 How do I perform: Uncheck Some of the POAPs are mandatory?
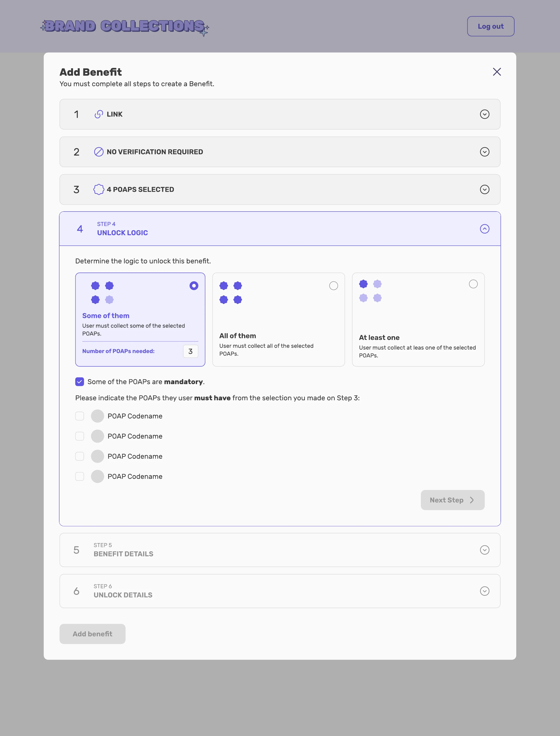(80, 382)
